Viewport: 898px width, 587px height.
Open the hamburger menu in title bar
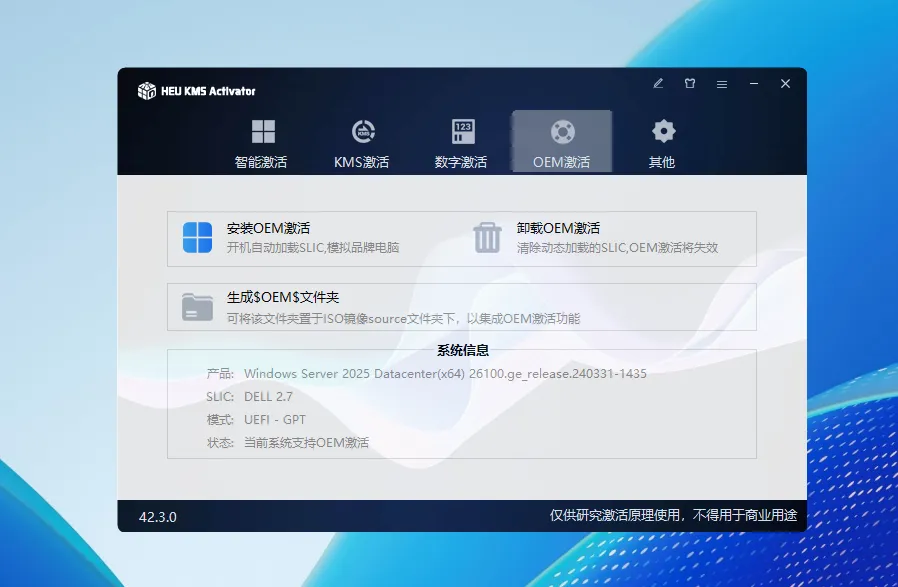(721, 84)
